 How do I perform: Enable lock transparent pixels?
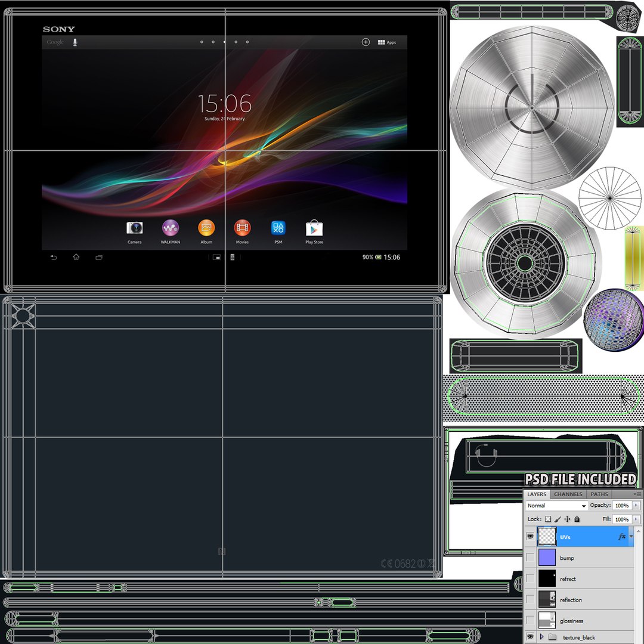(x=548, y=519)
